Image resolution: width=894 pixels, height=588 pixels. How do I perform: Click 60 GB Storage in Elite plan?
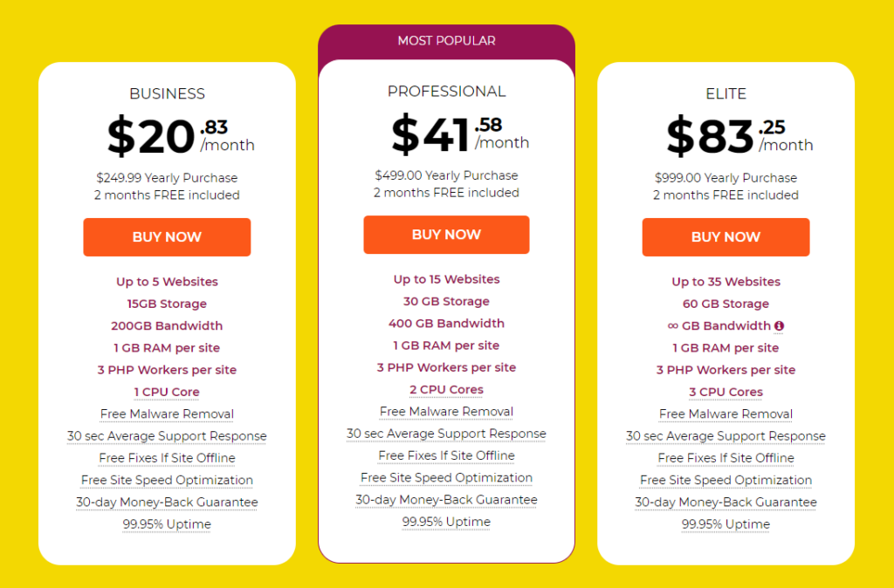pos(726,304)
